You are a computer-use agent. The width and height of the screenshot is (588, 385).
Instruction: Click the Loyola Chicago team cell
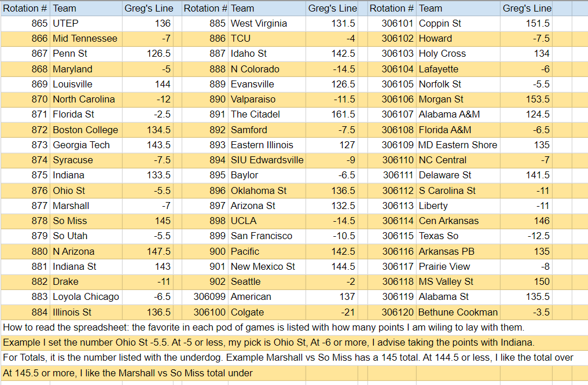pyautogui.click(x=86, y=296)
